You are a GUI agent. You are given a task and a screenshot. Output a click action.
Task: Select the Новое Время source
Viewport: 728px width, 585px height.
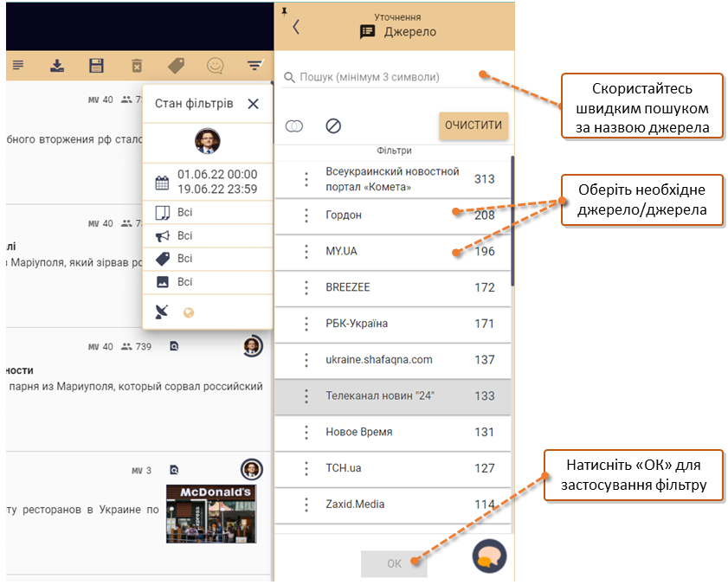(393, 432)
